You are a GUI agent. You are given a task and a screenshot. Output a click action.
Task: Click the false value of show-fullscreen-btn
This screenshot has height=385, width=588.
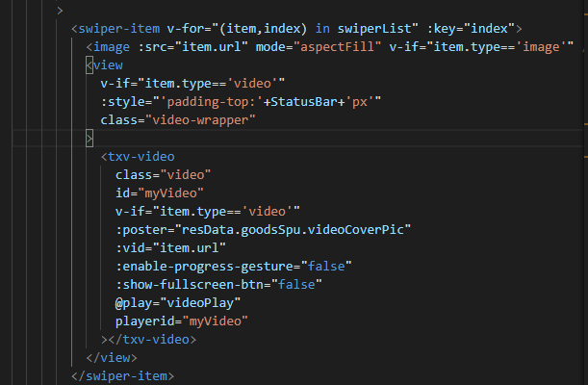296,285
